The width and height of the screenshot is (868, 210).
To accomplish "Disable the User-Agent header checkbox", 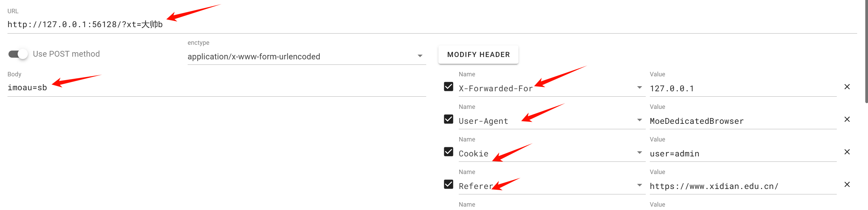I will click(449, 119).
